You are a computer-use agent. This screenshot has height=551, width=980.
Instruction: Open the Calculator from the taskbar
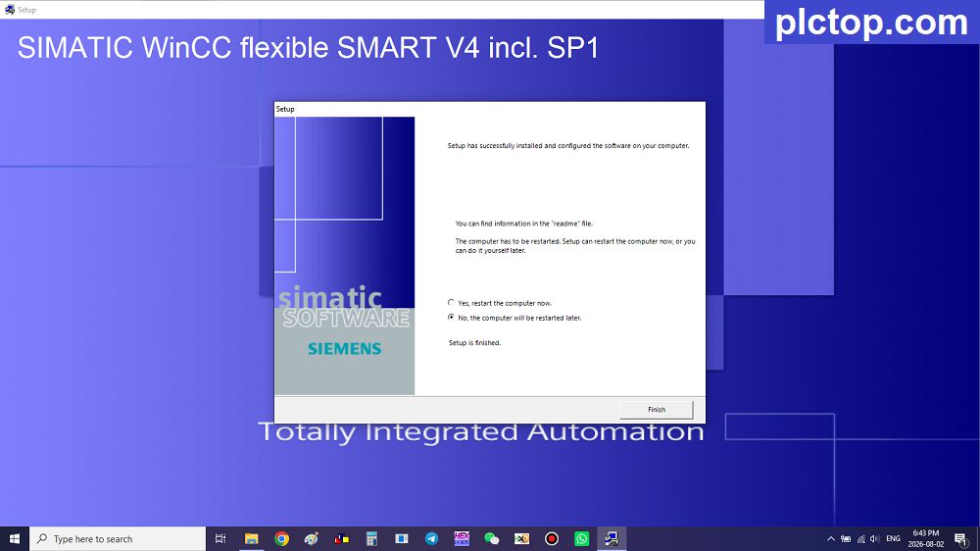(371, 538)
